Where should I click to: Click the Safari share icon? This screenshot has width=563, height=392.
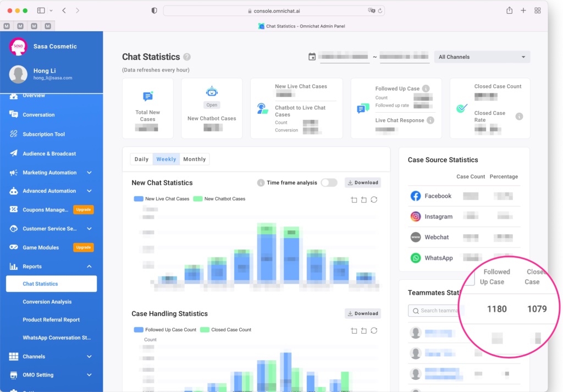(x=510, y=10)
